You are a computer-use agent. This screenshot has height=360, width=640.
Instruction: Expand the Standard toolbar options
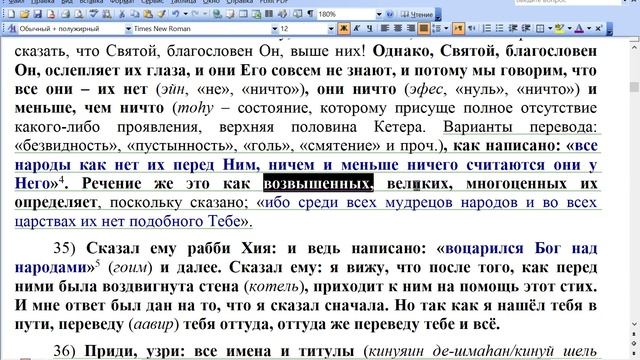pyautogui.click(x=438, y=14)
